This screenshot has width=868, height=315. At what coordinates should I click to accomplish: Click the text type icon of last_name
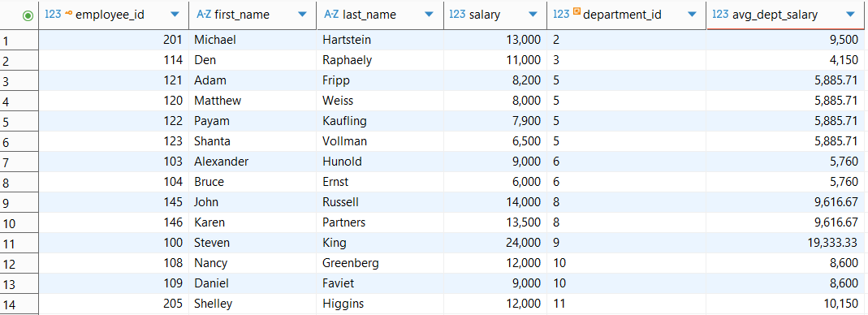tap(331, 15)
